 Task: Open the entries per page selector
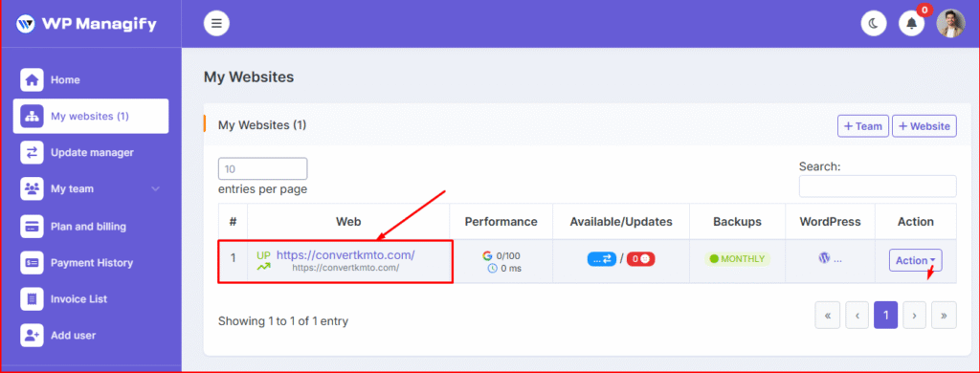pos(262,168)
